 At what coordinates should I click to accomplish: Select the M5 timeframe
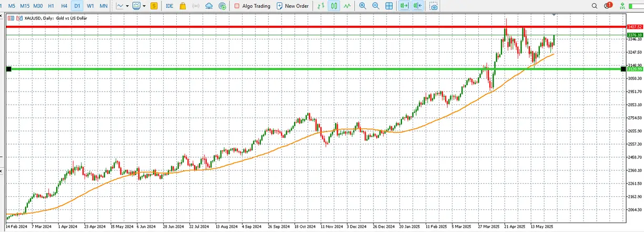(12, 6)
